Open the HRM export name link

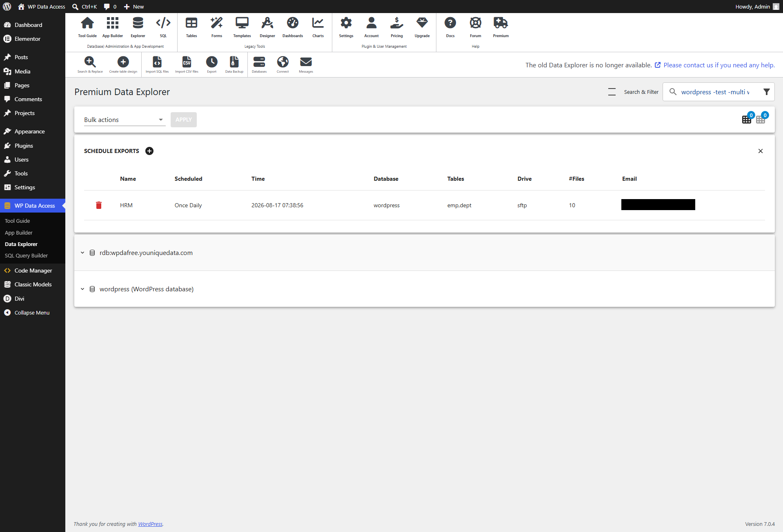126,205
